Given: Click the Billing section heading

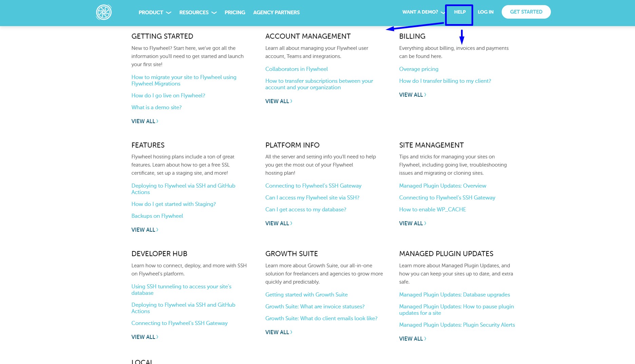Looking at the screenshot, I should (412, 36).
